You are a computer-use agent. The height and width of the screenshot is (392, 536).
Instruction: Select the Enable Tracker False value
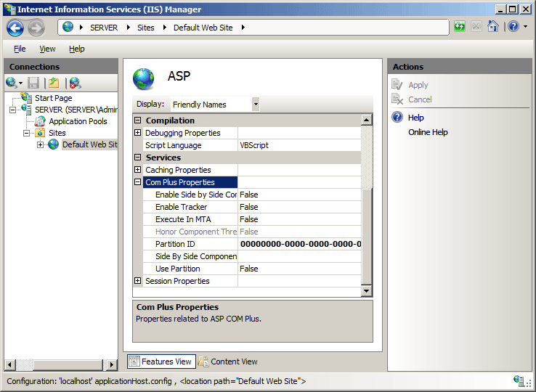(249, 207)
